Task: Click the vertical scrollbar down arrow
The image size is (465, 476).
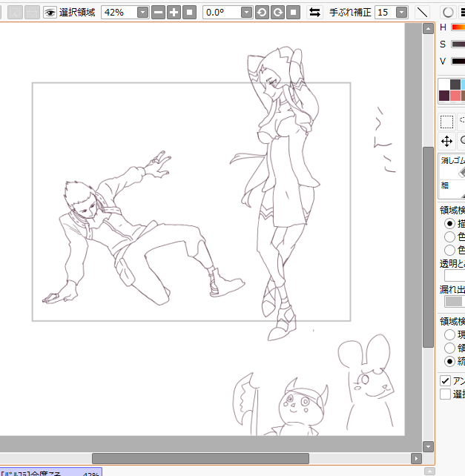Action: (428, 446)
